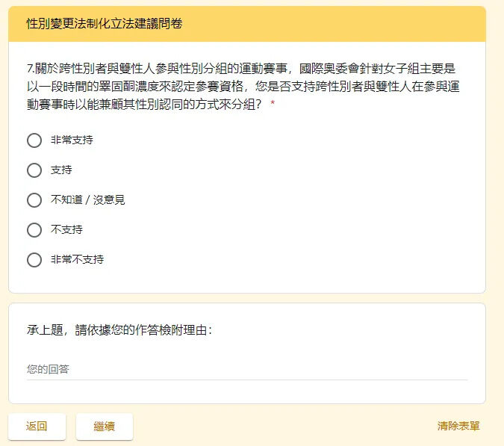The height and width of the screenshot is (446, 504).
Task: Click the 清除表單 clear form link
Action: [458, 426]
